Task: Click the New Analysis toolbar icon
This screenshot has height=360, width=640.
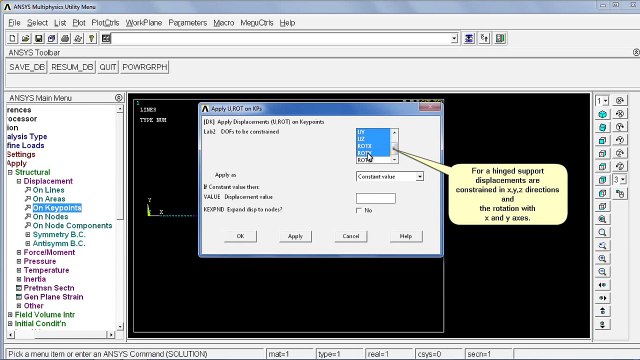Action: (12, 38)
